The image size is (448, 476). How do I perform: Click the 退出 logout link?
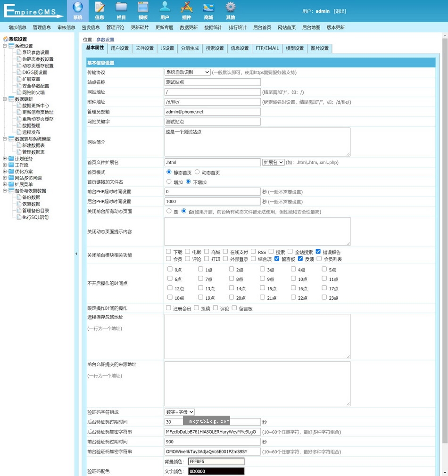click(x=340, y=11)
